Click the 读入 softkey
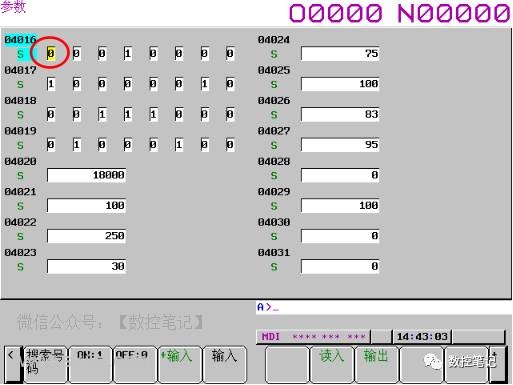Viewport: 513px width, 385px height. tap(331, 364)
